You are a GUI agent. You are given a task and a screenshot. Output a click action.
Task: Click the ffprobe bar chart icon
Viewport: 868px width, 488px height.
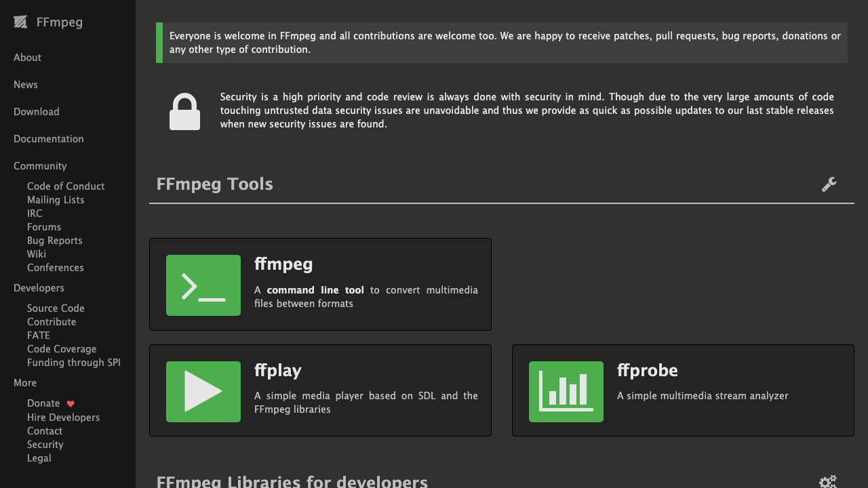(x=566, y=392)
